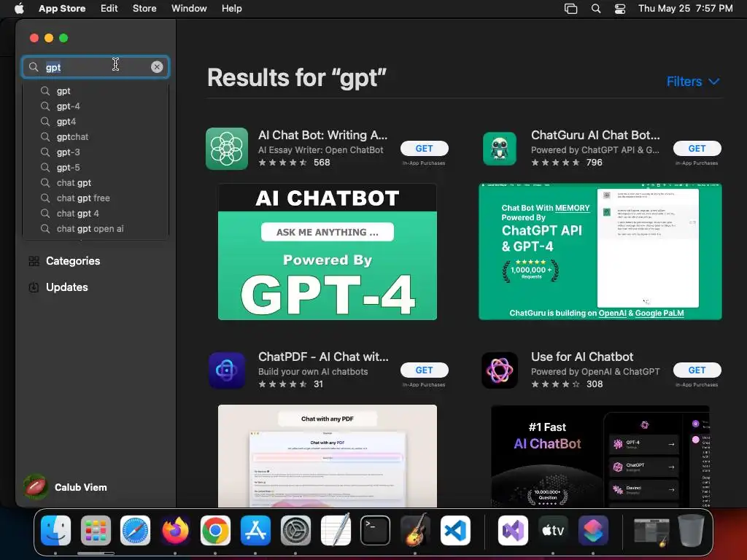
Task: Open Apple TV from the Dock
Action: [x=553, y=531]
